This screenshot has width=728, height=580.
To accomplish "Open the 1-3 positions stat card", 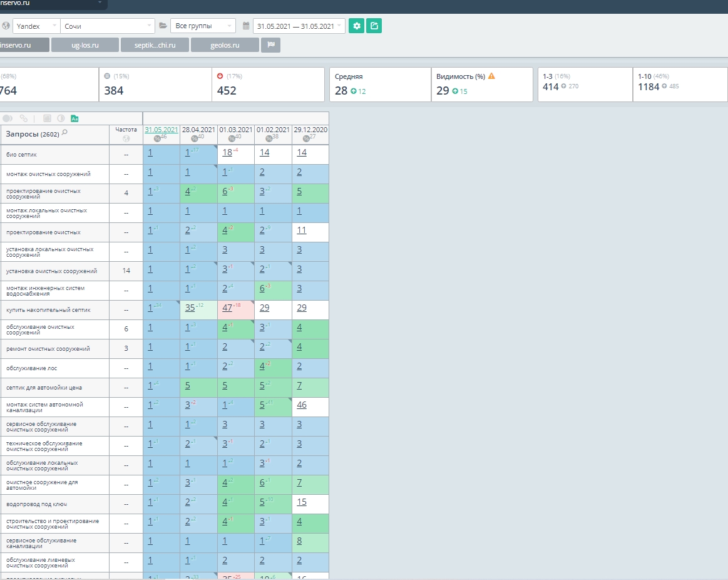I will [x=585, y=85].
